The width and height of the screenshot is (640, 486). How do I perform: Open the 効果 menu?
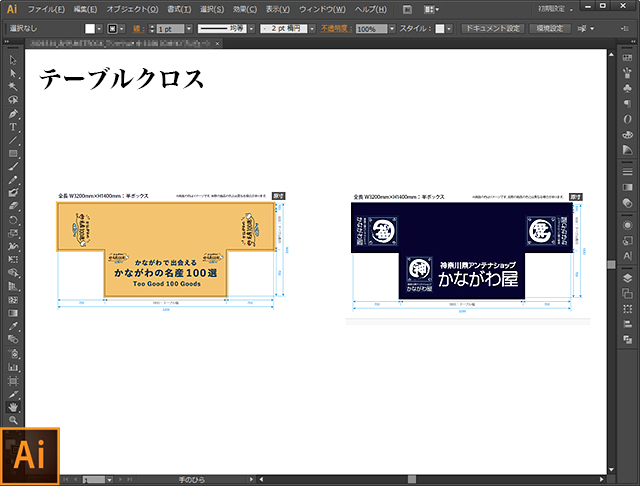[x=245, y=9]
